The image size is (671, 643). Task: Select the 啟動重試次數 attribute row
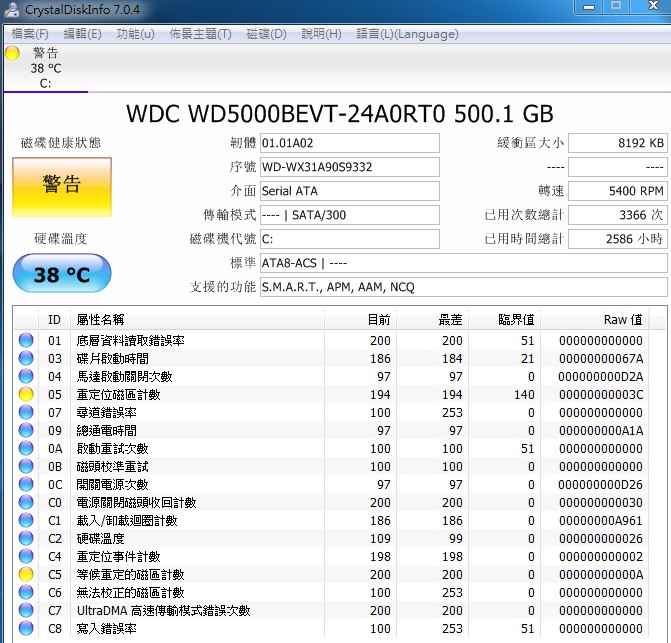point(332,448)
